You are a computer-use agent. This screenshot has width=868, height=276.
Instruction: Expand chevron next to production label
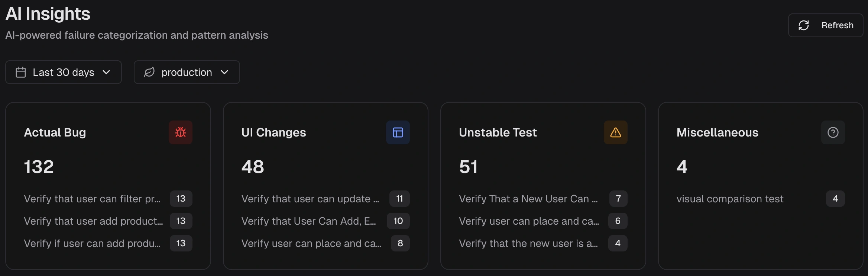224,72
